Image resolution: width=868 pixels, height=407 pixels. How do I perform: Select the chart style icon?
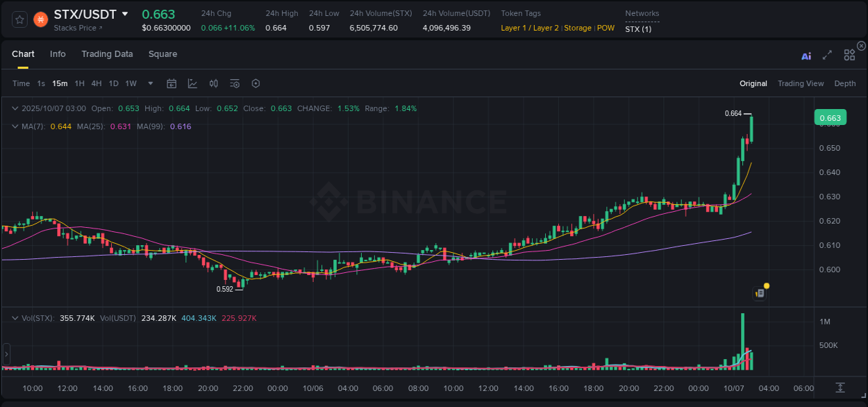click(x=192, y=83)
